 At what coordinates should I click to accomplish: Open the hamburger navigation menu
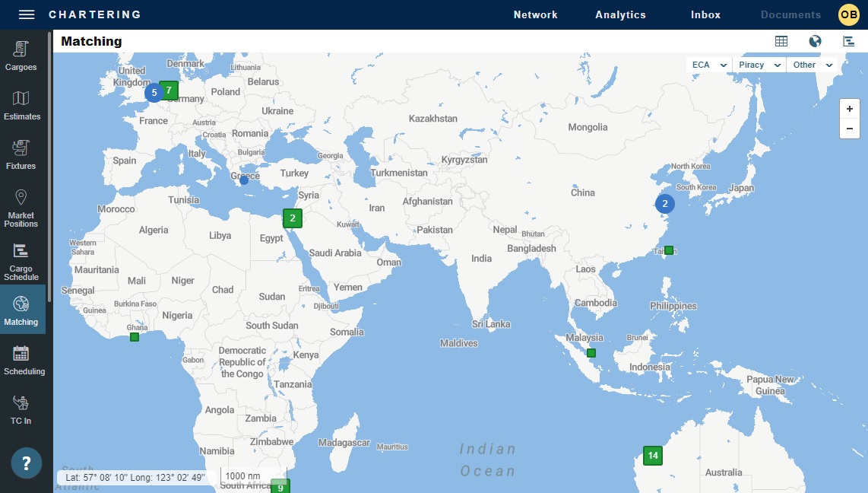(25, 14)
